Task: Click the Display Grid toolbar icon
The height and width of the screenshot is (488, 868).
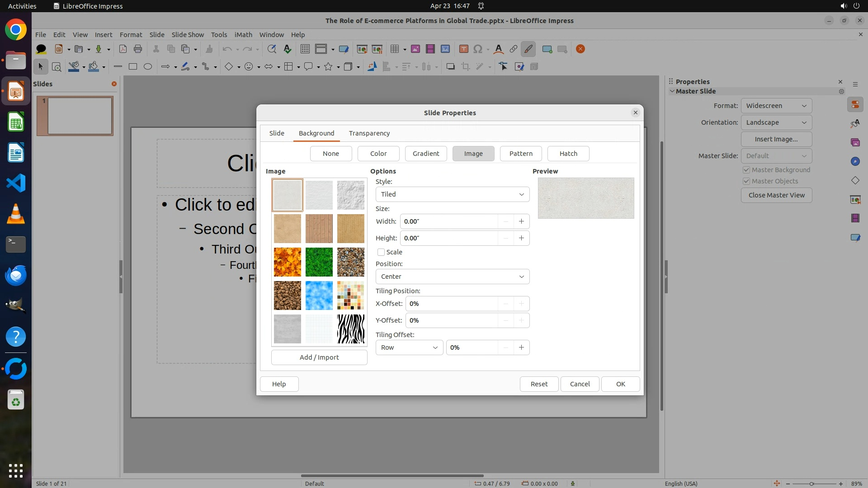Action: (305, 49)
